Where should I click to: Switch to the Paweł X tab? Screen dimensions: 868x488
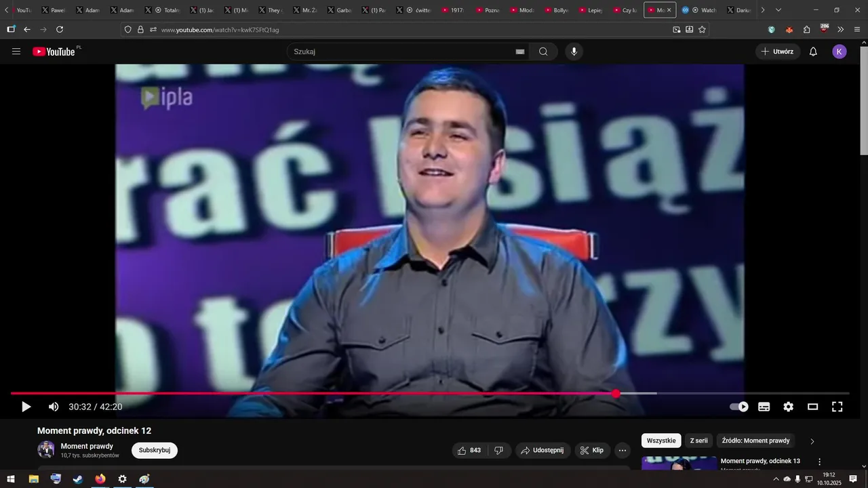click(53, 10)
